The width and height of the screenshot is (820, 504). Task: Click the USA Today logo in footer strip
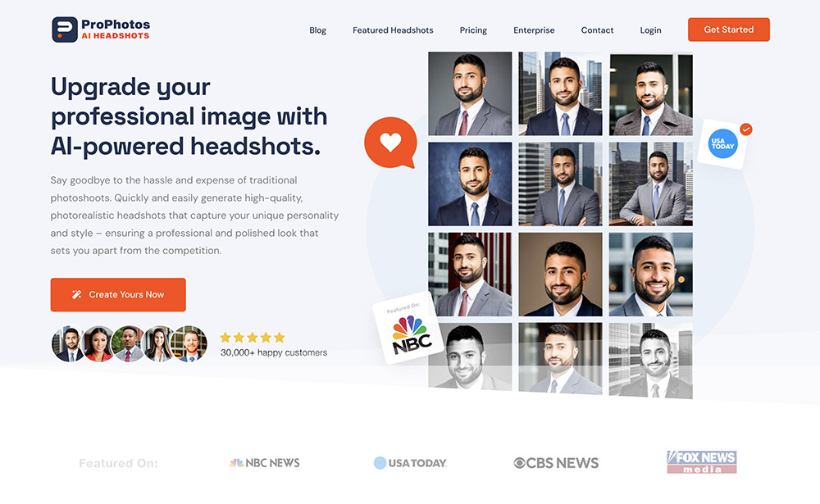(411, 463)
